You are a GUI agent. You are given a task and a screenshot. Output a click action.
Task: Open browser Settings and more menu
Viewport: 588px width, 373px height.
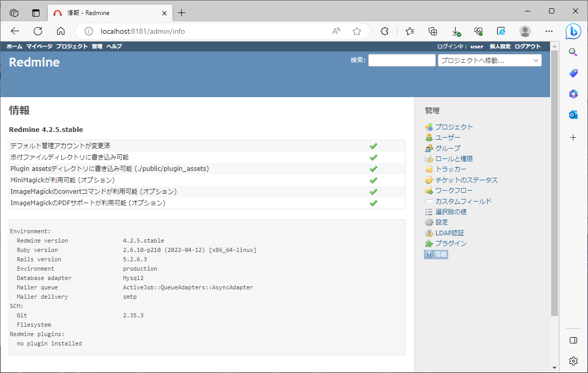click(549, 31)
